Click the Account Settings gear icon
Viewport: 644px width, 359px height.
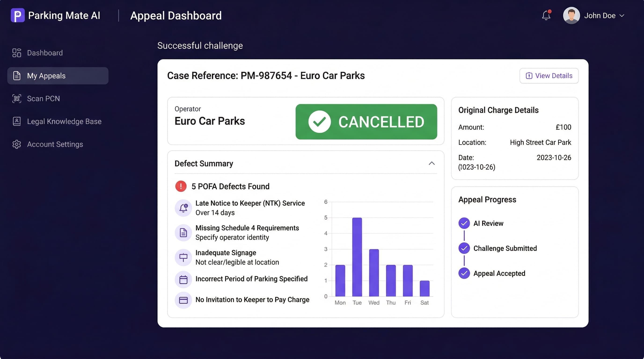(17, 144)
